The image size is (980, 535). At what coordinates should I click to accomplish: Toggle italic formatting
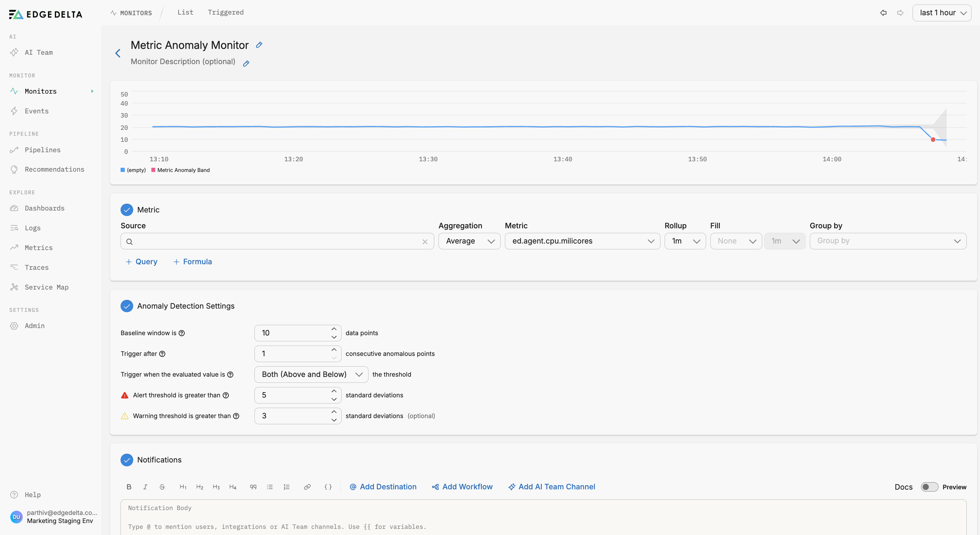click(x=145, y=487)
